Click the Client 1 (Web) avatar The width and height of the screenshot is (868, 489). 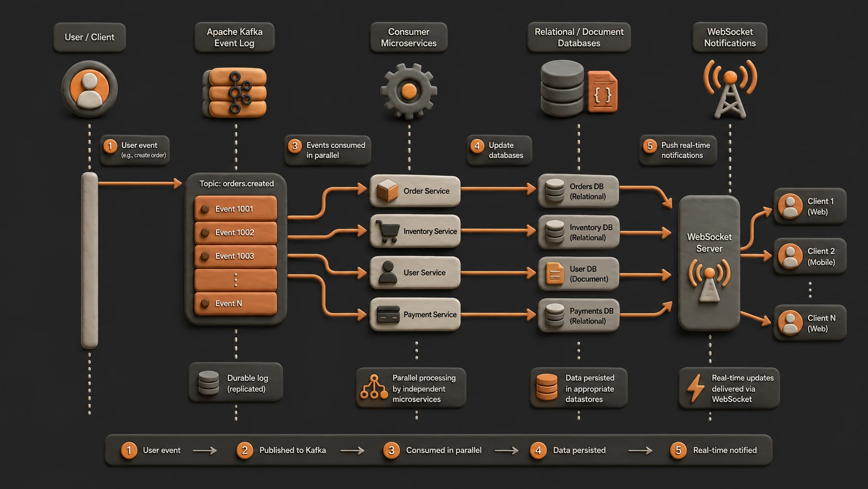pyautogui.click(x=790, y=206)
